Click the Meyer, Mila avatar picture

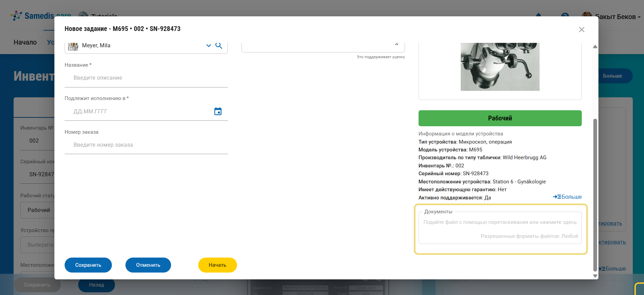pos(73,46)
